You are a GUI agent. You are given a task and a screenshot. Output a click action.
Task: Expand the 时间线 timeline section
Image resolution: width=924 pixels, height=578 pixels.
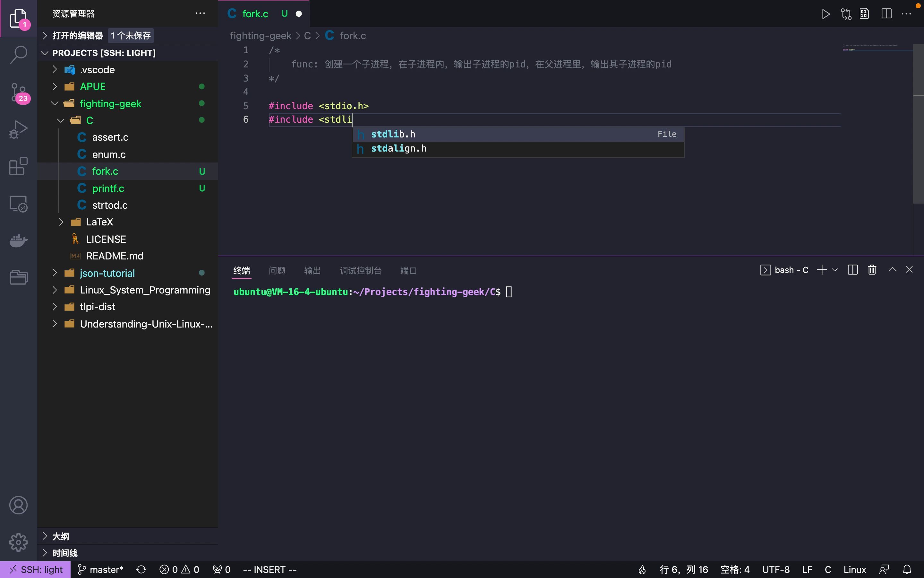[127, 553]
